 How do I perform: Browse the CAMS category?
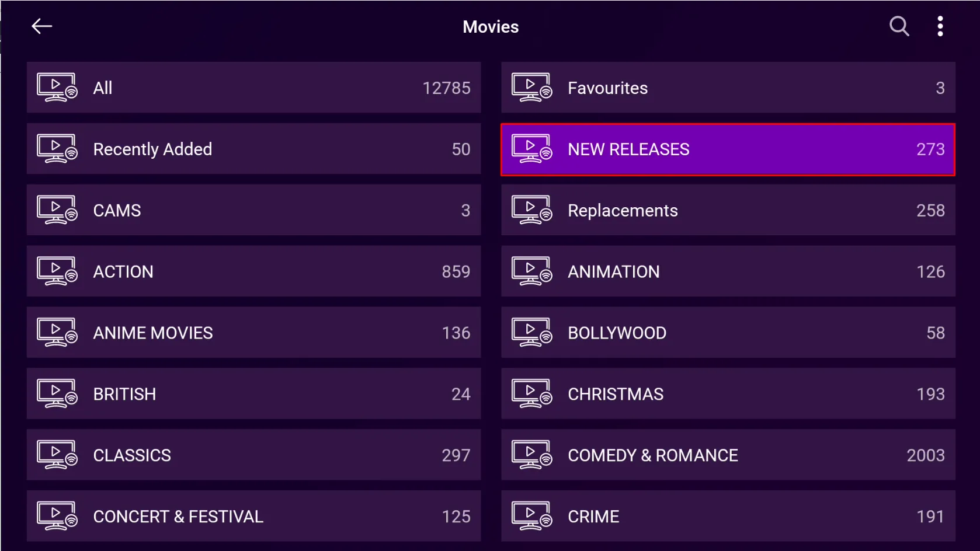click(254, 210)
